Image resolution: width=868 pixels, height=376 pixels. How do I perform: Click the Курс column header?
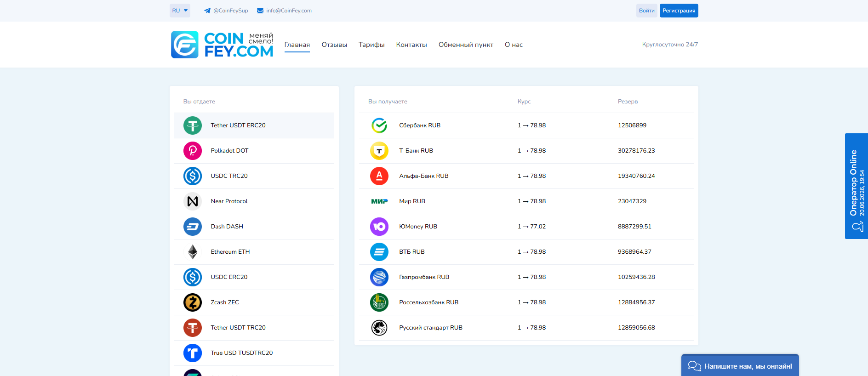[524, 102]
